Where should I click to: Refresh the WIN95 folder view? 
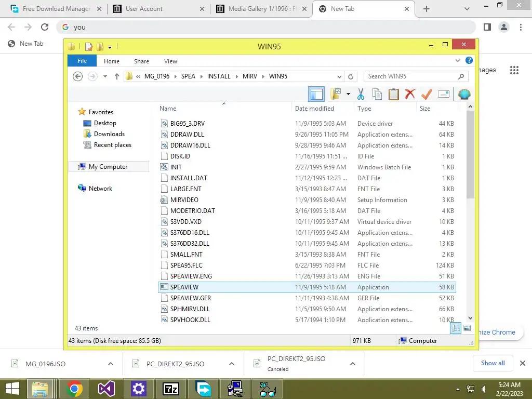351,76
